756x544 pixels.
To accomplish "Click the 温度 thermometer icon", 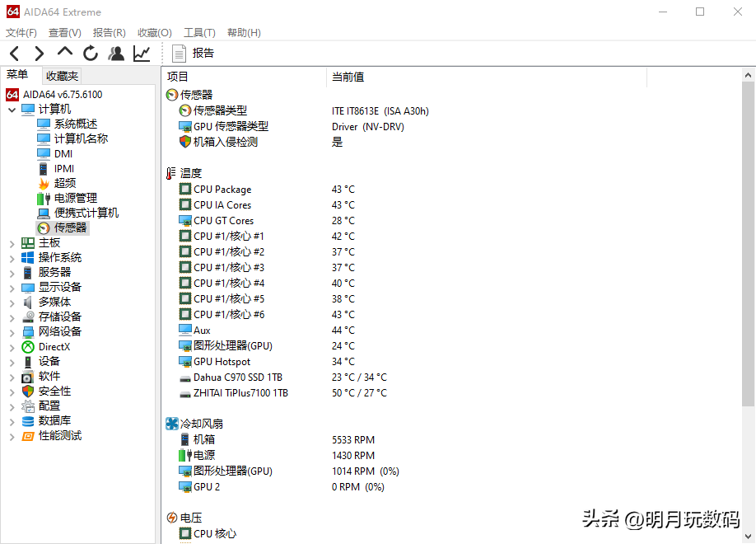I will (x=170, y=173).
